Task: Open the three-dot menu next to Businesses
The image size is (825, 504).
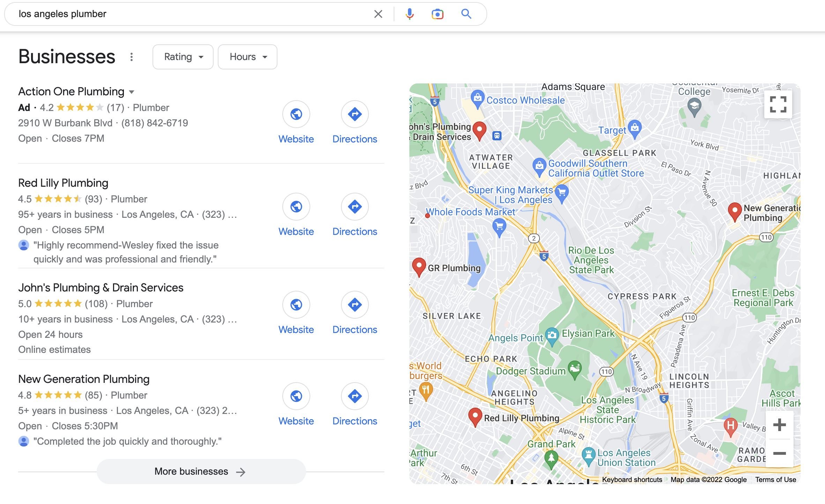Action: click(x=131, y=57)
